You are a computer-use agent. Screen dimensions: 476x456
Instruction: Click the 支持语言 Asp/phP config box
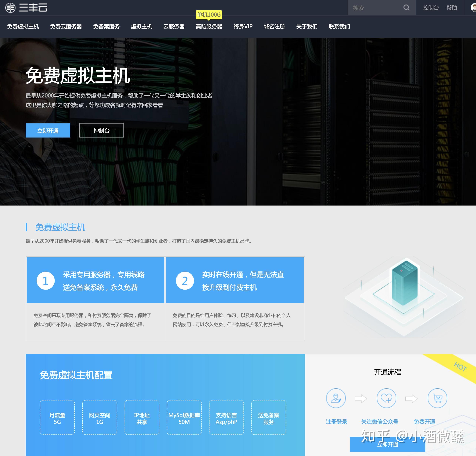coord(226,417)
